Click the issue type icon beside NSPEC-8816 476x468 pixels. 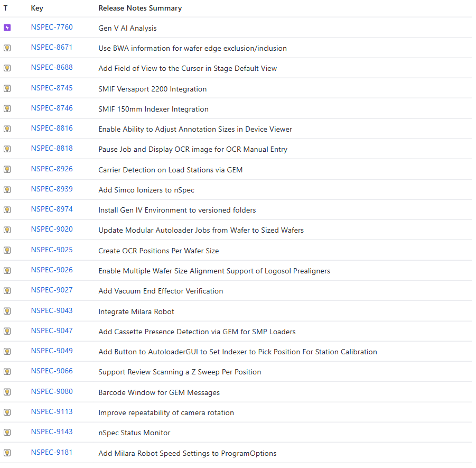click(x=7, y=129)
